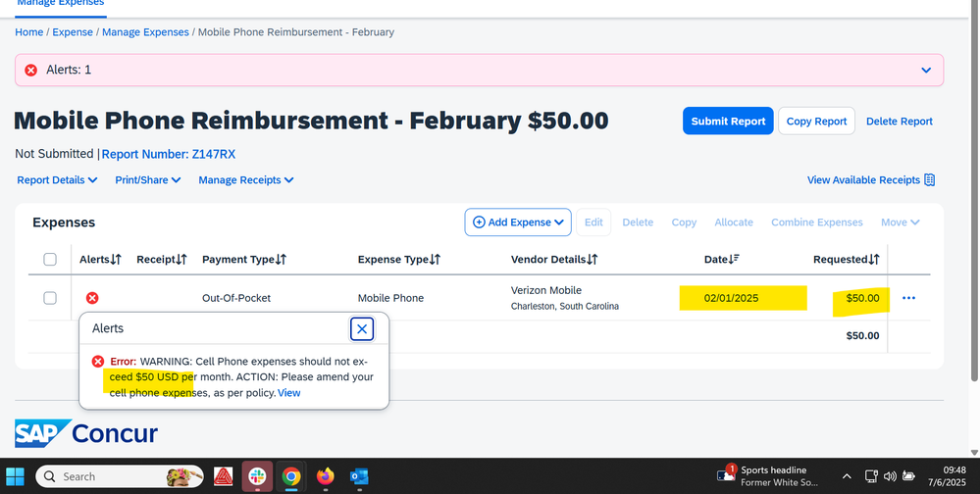This screenshot has width=980, height=494.
Task: Click the View link in alert message
Action: pos(288,393)
